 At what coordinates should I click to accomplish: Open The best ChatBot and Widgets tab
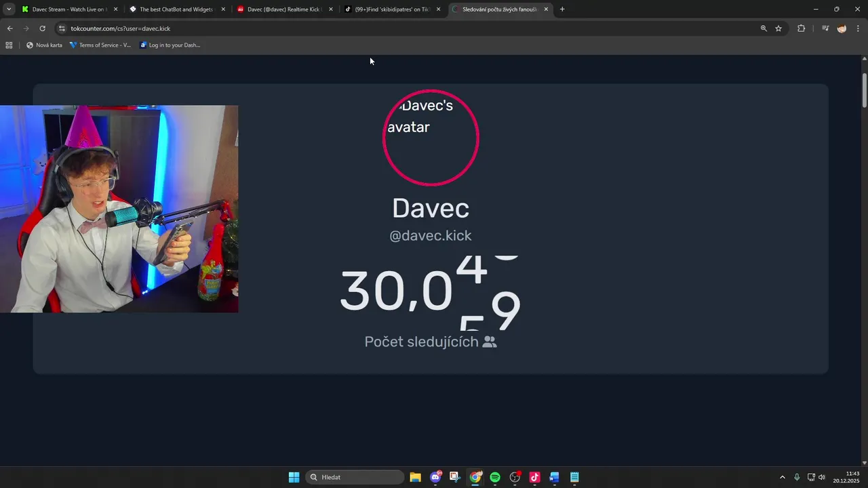(x=177, y=9)
